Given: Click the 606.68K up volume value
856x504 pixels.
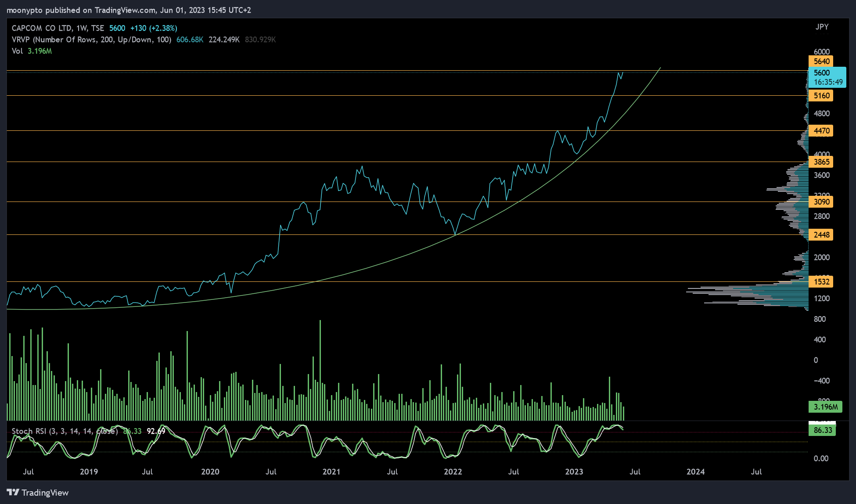Looking at the screenshot, I should pyautogui.click(x=190, y=40).
